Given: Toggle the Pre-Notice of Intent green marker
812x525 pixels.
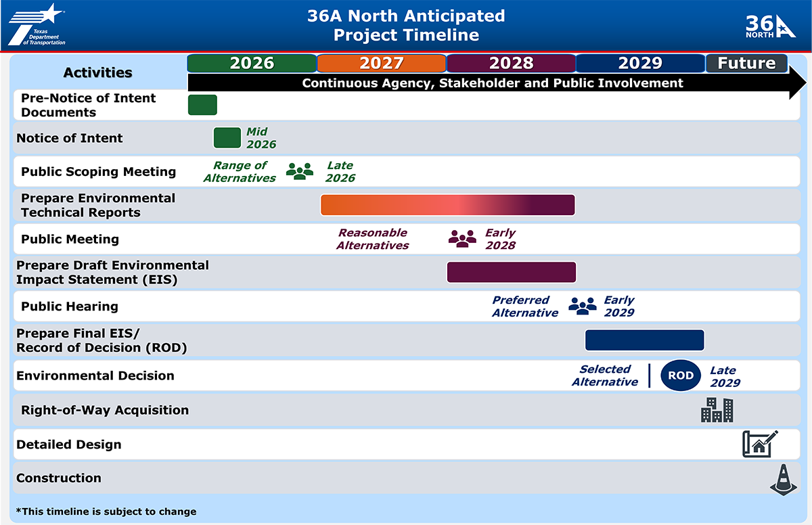Looking at the screenshot, I should coord(202,105).
